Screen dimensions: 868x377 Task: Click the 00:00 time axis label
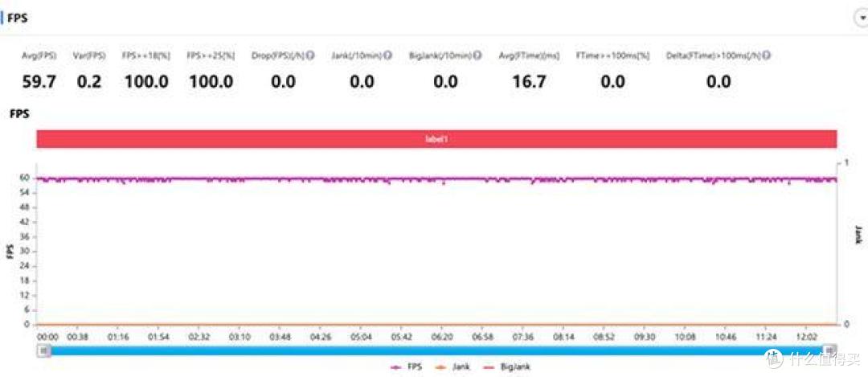pos(47,337)
